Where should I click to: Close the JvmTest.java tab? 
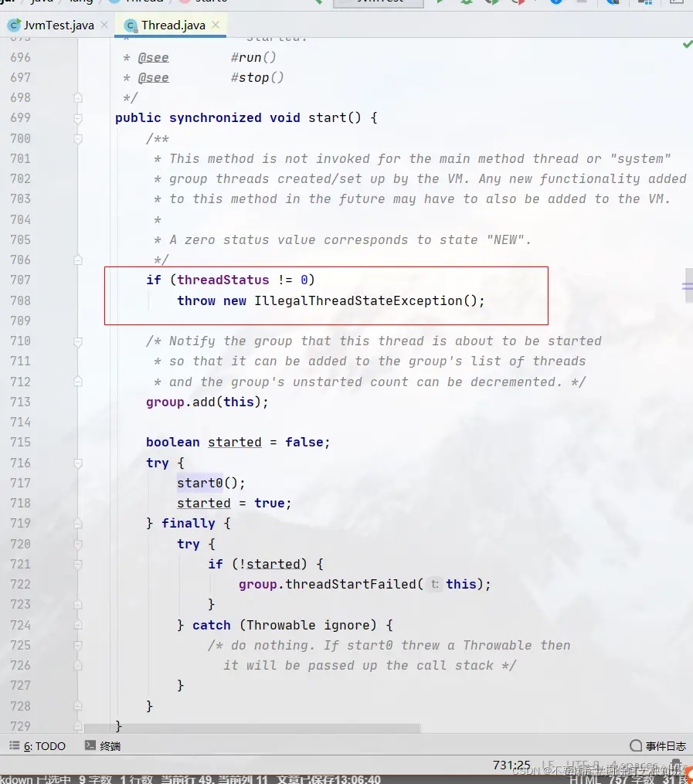click(x=104, y=25)
